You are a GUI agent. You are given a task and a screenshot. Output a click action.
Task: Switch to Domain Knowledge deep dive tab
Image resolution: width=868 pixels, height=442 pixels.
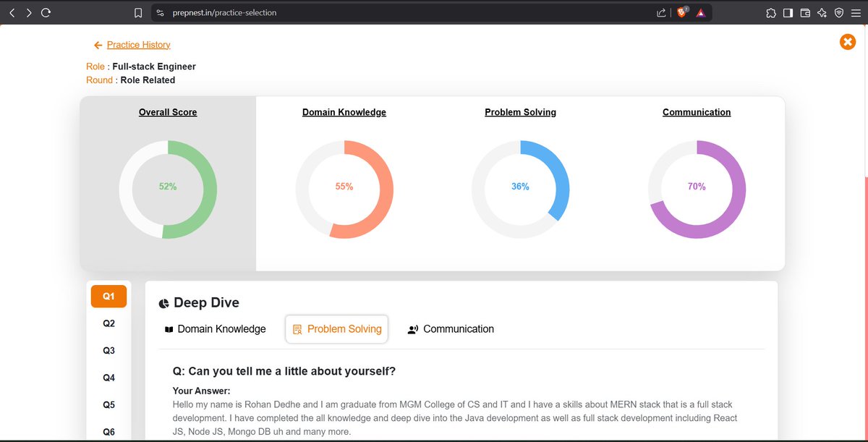[215, 329]
